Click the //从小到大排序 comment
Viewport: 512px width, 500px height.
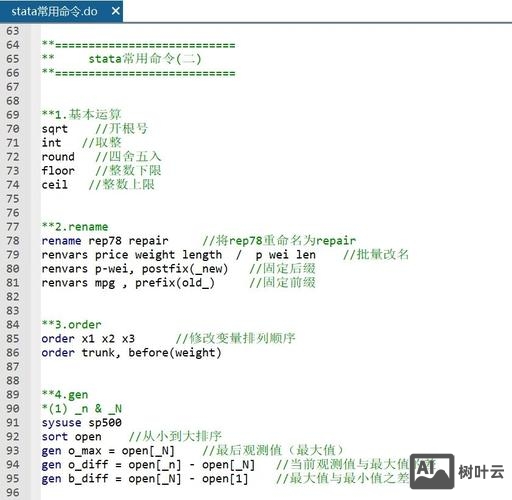[175, 437]
